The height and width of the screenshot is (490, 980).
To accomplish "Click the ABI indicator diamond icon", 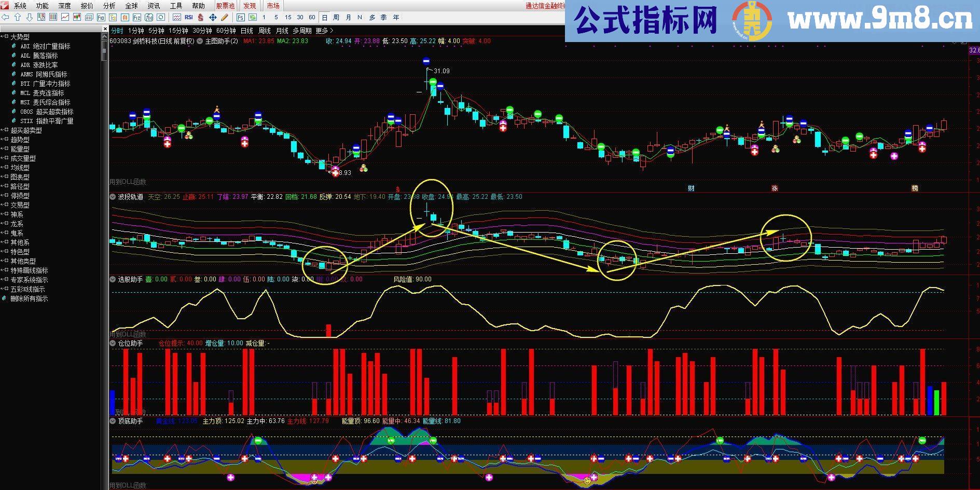I will (x=14, y=46).
